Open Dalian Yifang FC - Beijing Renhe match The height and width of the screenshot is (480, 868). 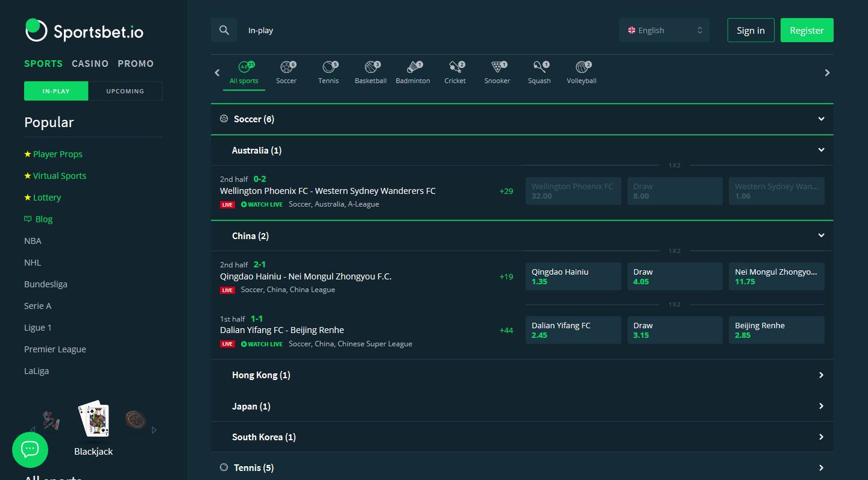pyautogui.click(x=282, y=330)
